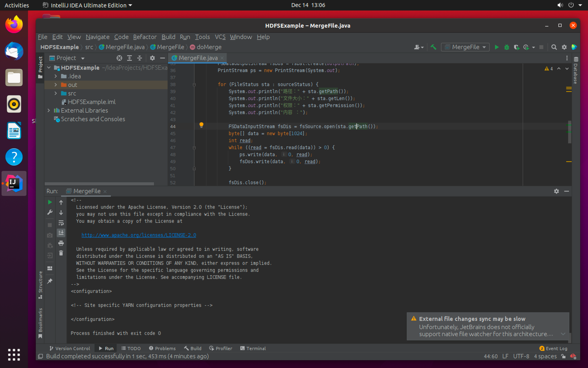Collapse the HDFSExample root node

click(x=49, y=68)
